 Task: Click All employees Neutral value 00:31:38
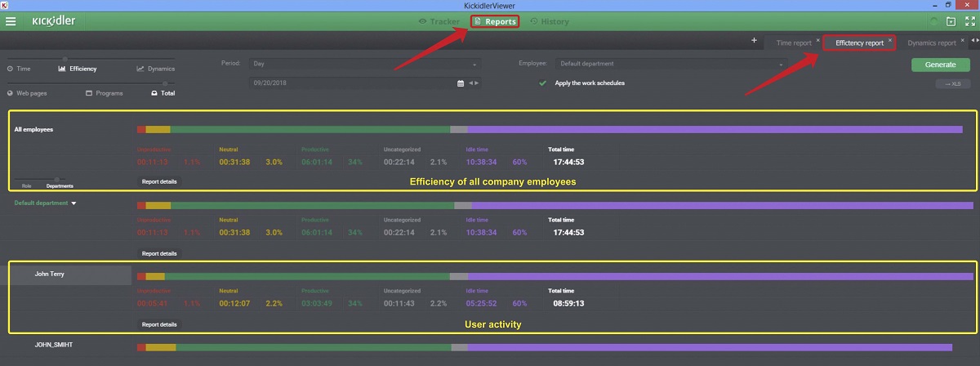[234, 162]
